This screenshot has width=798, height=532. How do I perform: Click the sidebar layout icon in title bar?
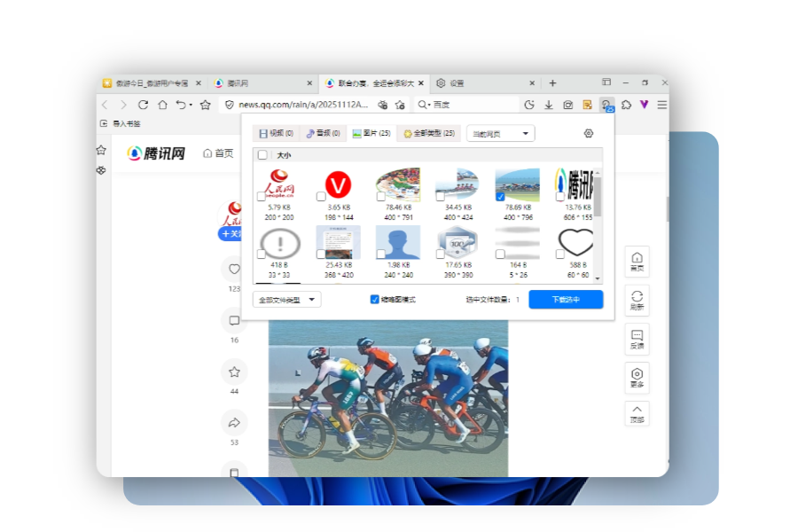(606, 82)
